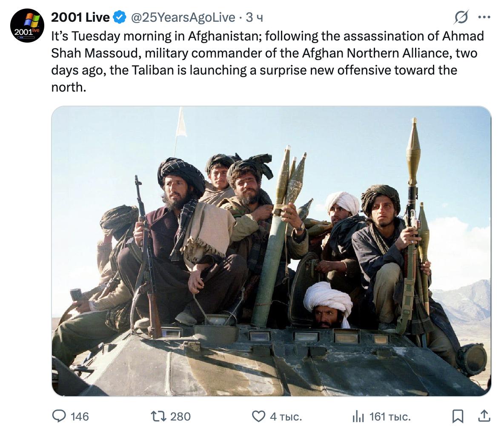Click the 4 тыс. likes count
The width and height of the screenshot is (504, 432).
point(286,417)
